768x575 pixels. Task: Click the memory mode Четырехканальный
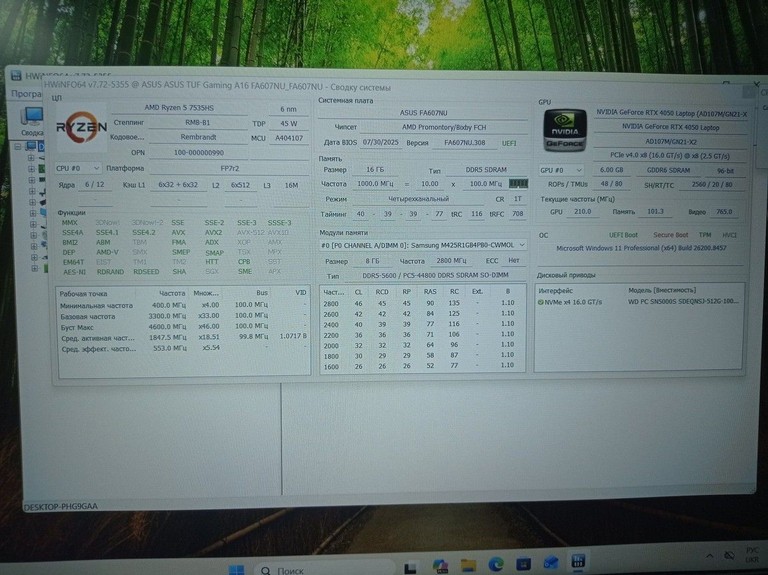click(418, 199)
